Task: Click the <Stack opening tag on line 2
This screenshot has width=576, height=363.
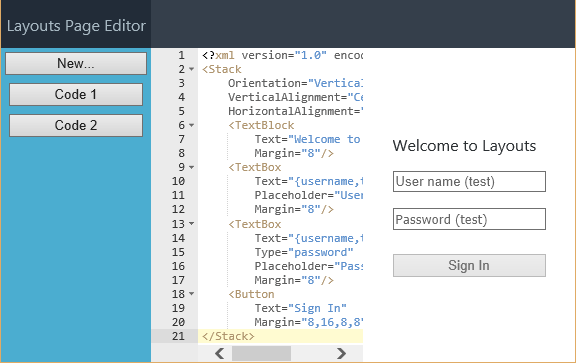Action: coord(222,69)
